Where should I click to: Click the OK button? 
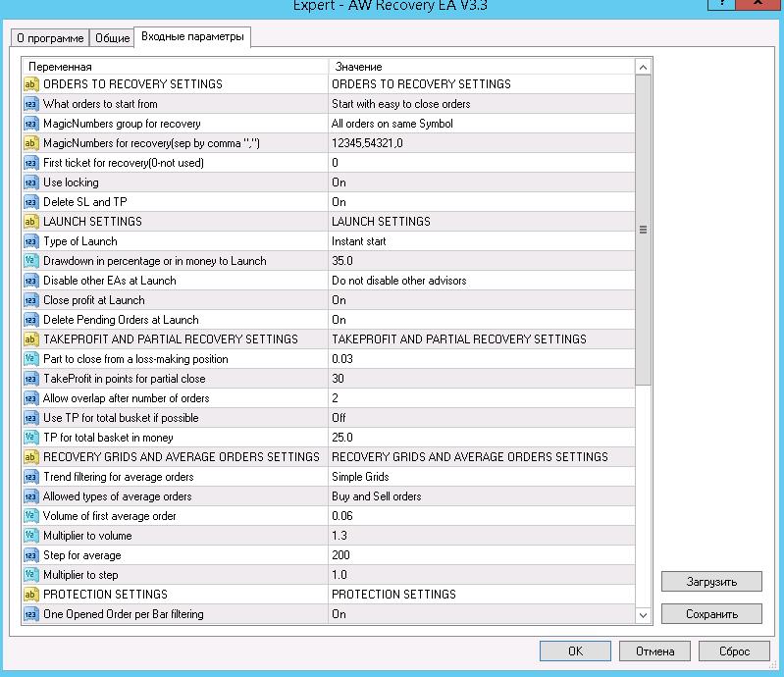pos(575,651)
